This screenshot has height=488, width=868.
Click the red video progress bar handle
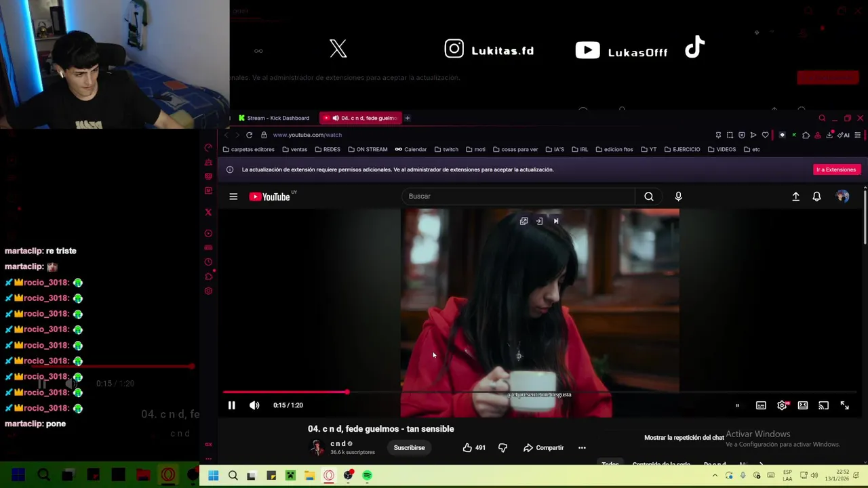click(x=347, y=392)
